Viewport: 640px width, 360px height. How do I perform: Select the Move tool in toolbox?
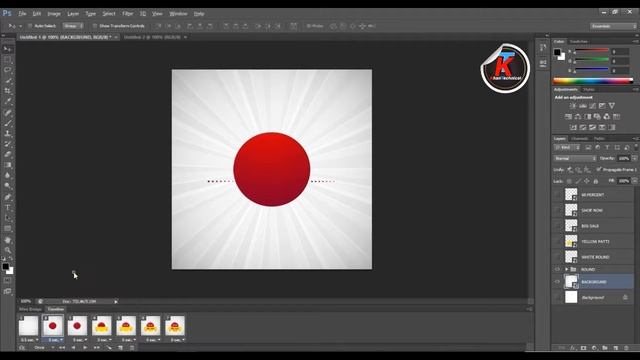point(7,49)
